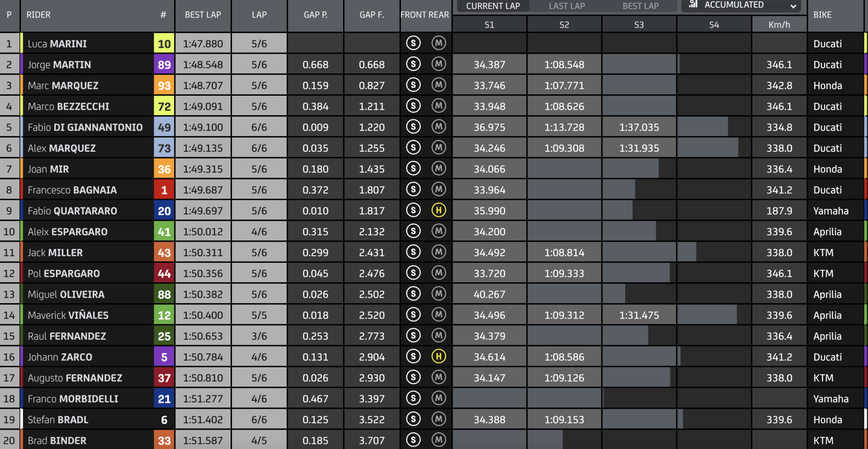The width and height of the screenshot is (868, 449).
Task: Click Zarco's front tyre S icon
Action: click(x=413, y=356)
